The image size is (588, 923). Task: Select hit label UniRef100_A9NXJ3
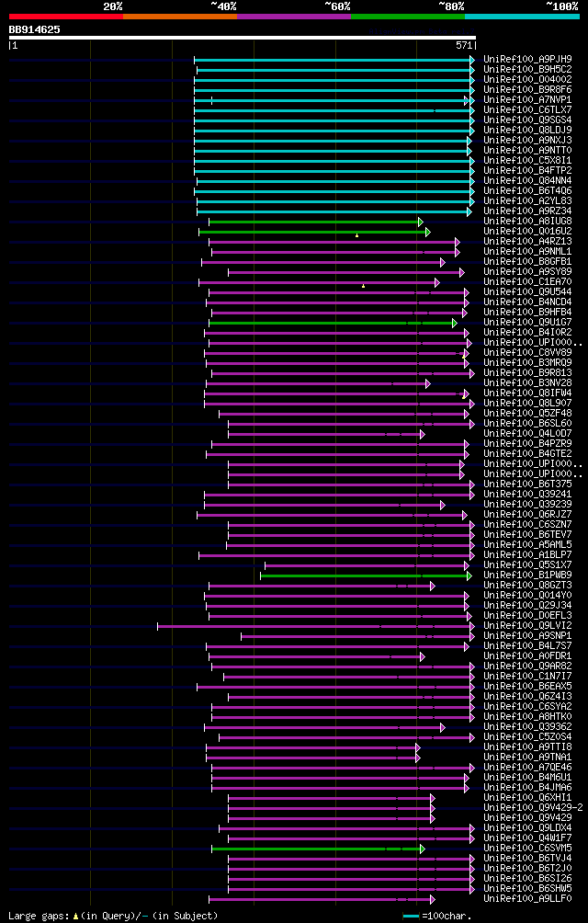(x=527, y=140)
